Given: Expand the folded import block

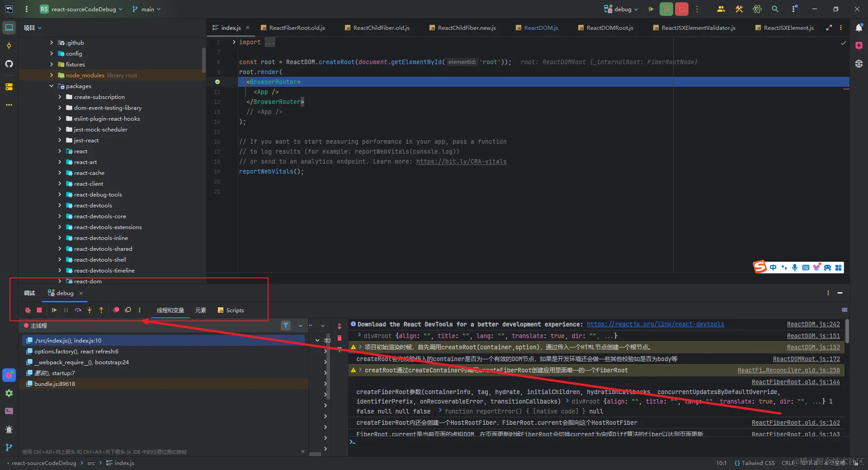Looking at the screenshot, I should tap(234, 42).
